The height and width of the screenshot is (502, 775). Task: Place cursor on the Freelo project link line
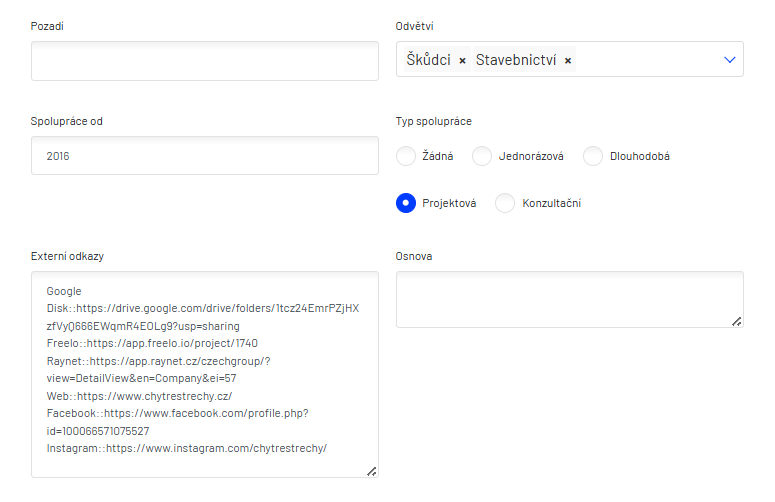click(153, 343)
